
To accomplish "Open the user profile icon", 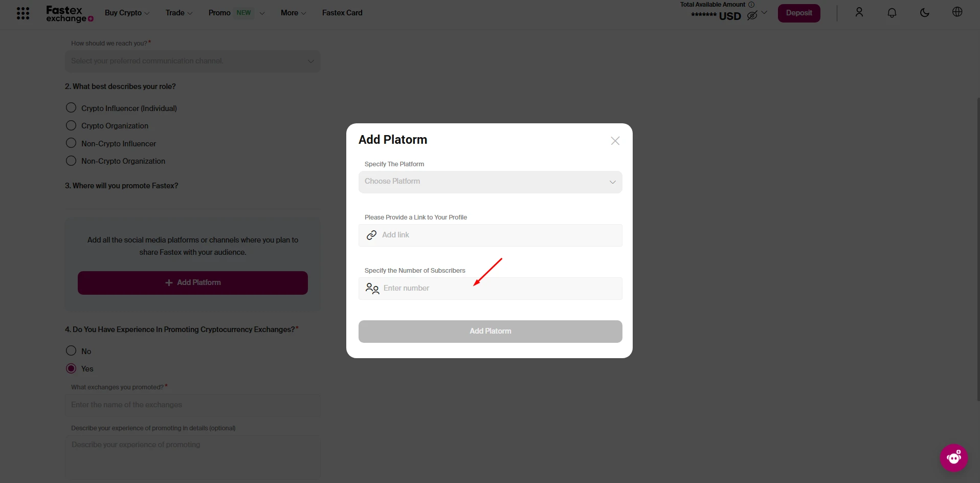I will [859, 13].
